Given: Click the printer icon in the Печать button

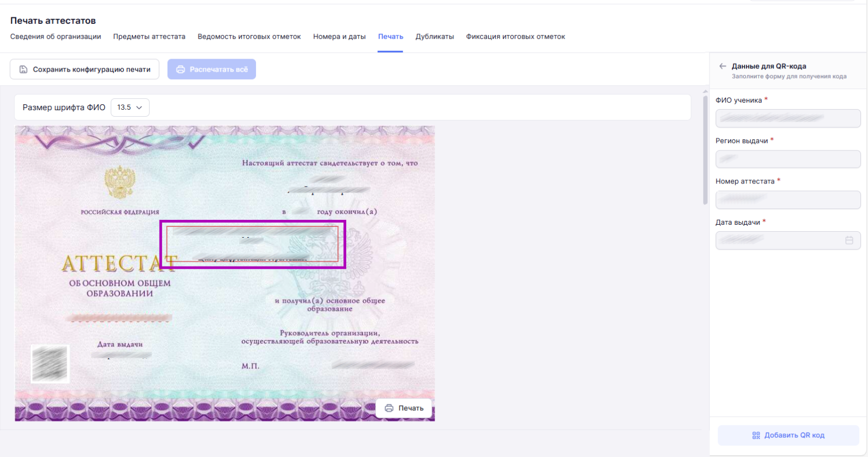Looking at the screenshot, I should [x=389, y=408].
